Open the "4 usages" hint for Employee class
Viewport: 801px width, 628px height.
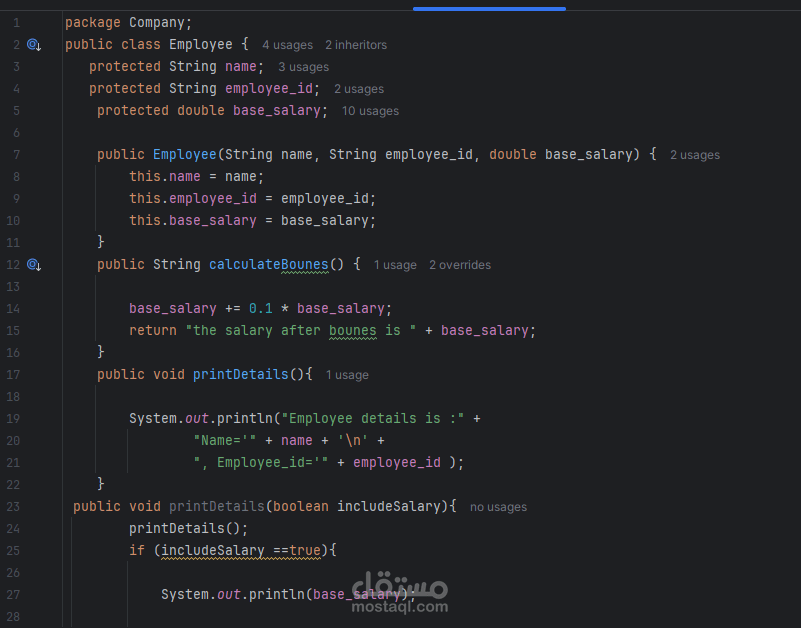point(287,45)
